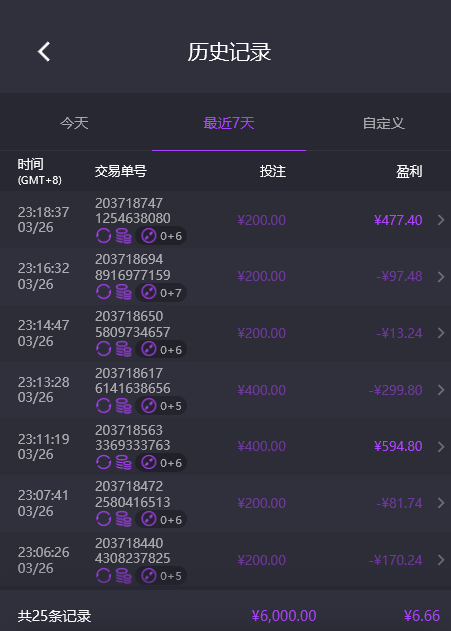Click coins icon in the 23:11:19 record
Image resolution: width=451 pixels, height=631 pixels.
click(124, 463)
